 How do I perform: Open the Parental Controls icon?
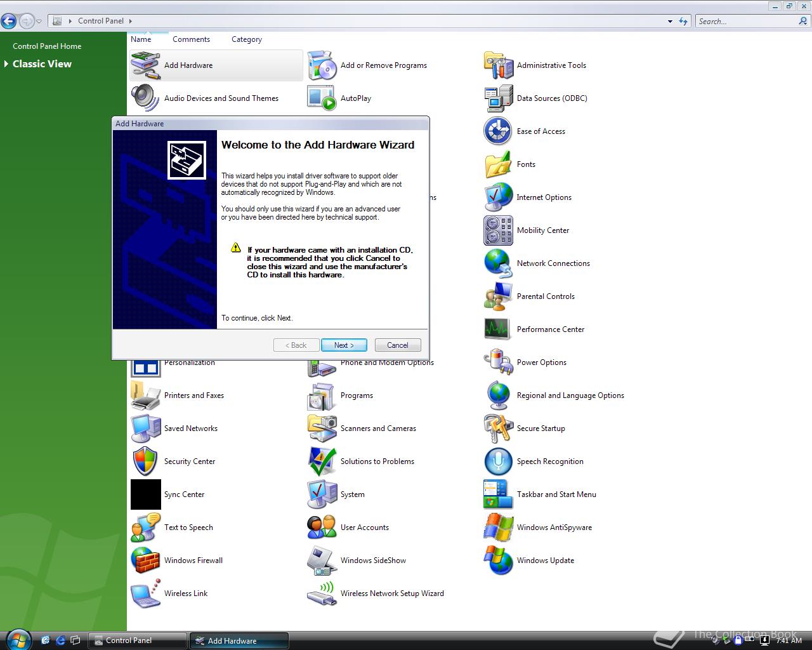click(x=498, y=296)
